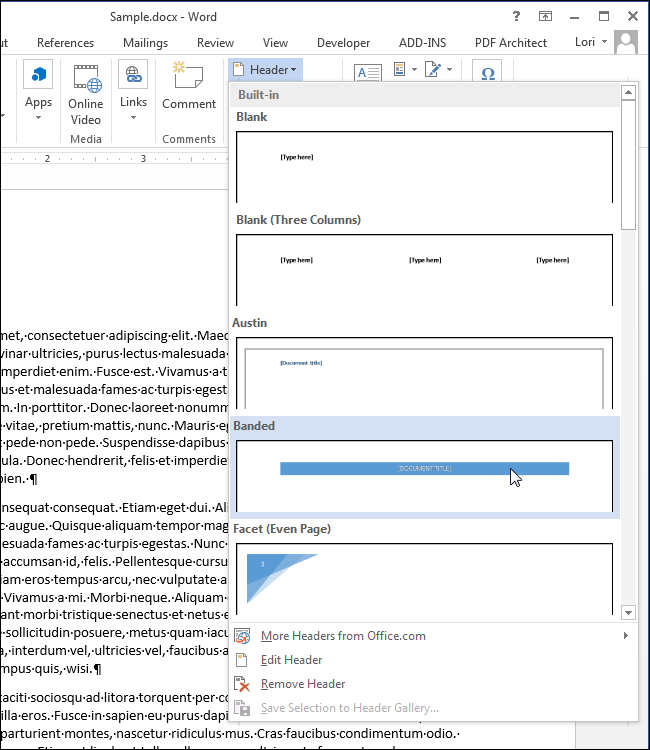This screenshot has height=750, width=650.
Task: Open the Quick Parts icon
Action: [400, 69]
